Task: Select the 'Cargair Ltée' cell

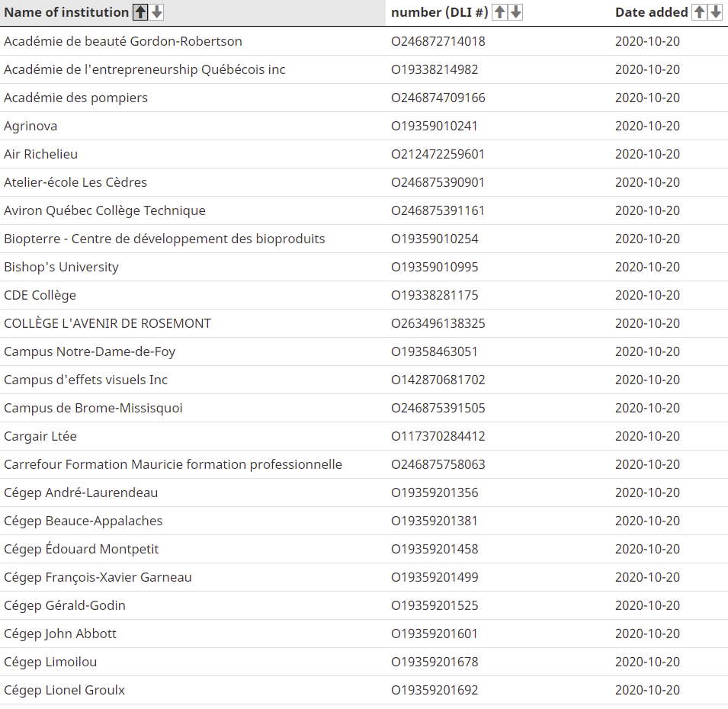Action: point(40,436)
